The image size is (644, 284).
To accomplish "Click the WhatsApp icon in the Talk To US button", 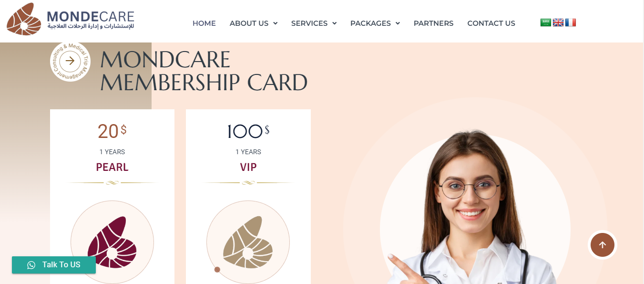I will coord(31,265).
